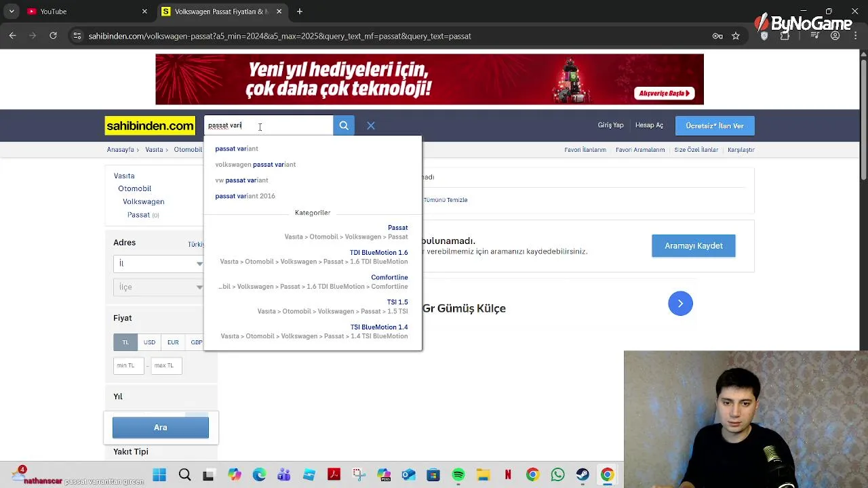This screenshot has height=488, width=868.
Task: Open WhatsApp from the taskbar
Action: click(x=557, y=475)
